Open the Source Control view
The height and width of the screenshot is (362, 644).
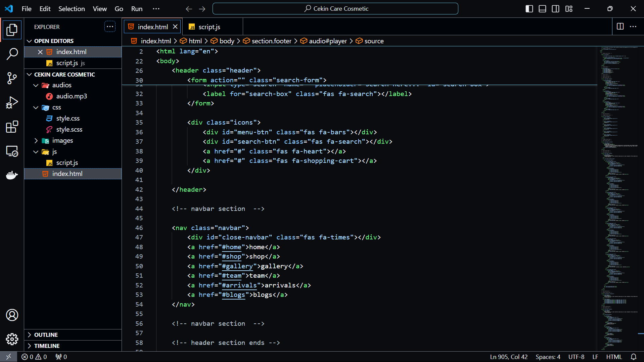point(12,78)
